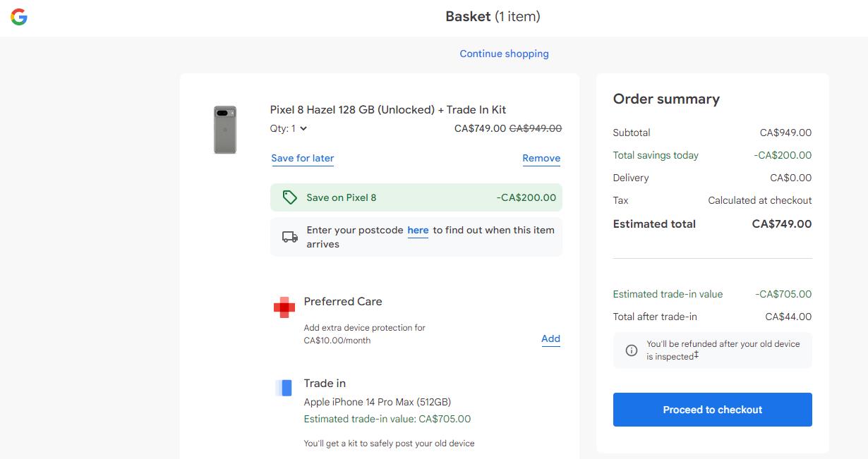
Task: Click the Apple iPhone 14 Pro Max trade-in device
Action: point(377,402)
